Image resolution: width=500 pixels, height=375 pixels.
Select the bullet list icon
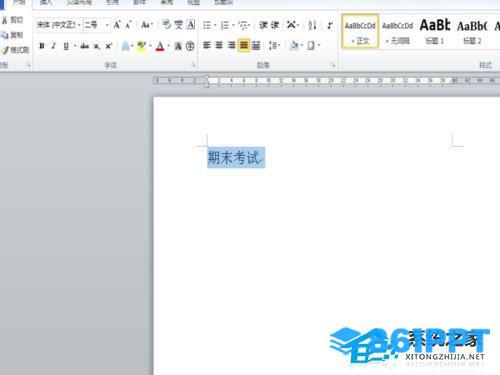tap(207, 25)
